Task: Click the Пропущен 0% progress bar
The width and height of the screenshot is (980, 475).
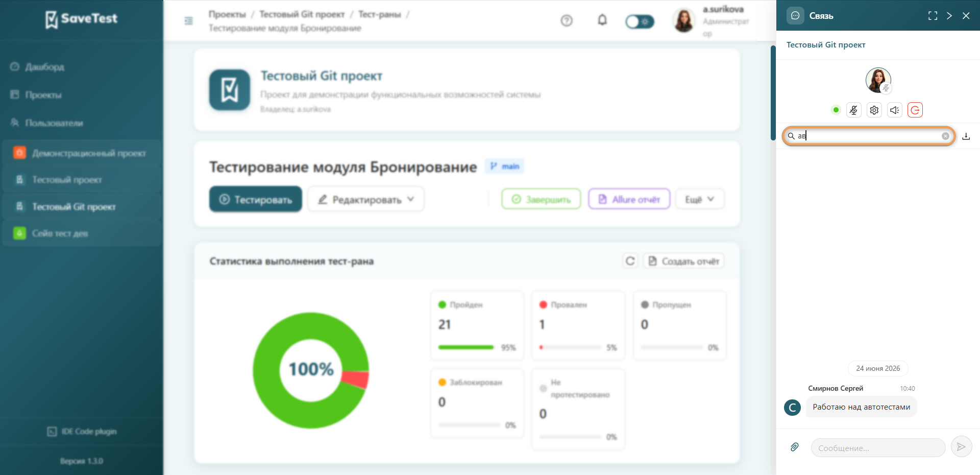Action: pos(672,347)
